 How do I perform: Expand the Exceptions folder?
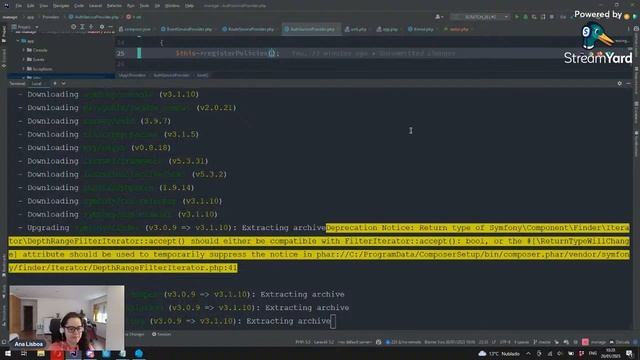point(24,69)
